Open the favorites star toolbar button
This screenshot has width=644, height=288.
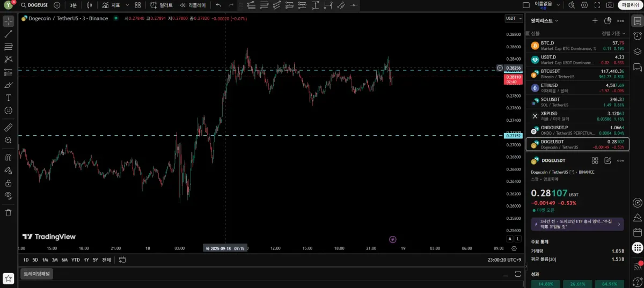tap(8, 278)
